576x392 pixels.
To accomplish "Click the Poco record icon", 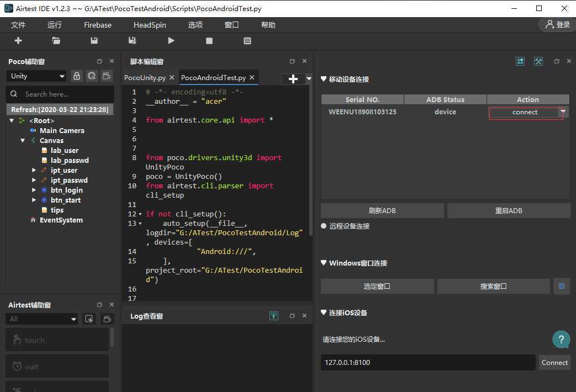I will [107, 76].
